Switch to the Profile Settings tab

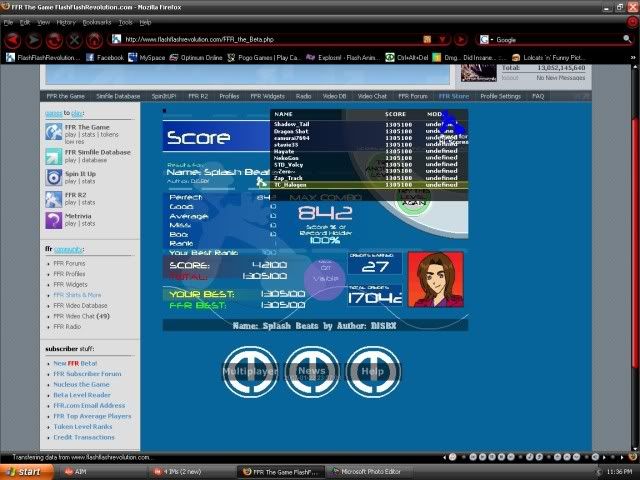click(500, 96)
